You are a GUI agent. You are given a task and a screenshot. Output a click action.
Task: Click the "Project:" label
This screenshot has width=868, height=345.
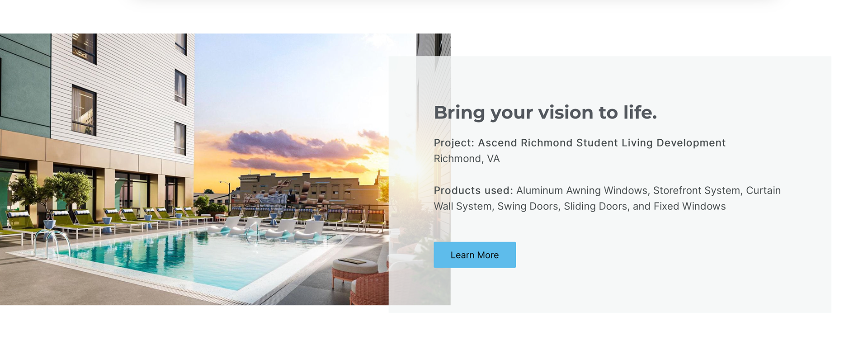[453, 143]
